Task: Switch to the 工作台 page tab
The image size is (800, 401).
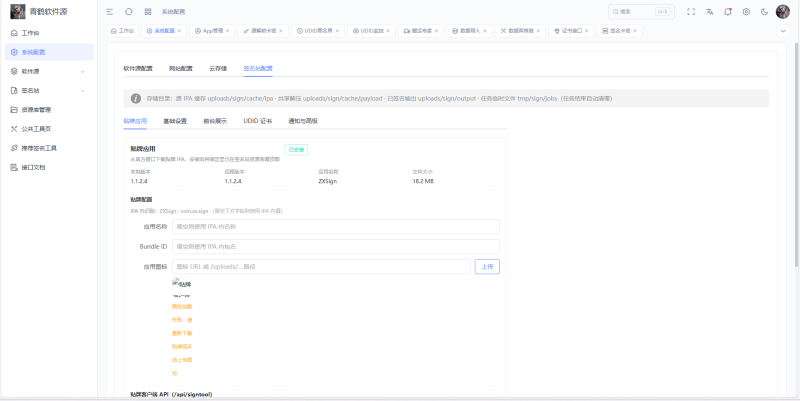Action: point(122,31)
